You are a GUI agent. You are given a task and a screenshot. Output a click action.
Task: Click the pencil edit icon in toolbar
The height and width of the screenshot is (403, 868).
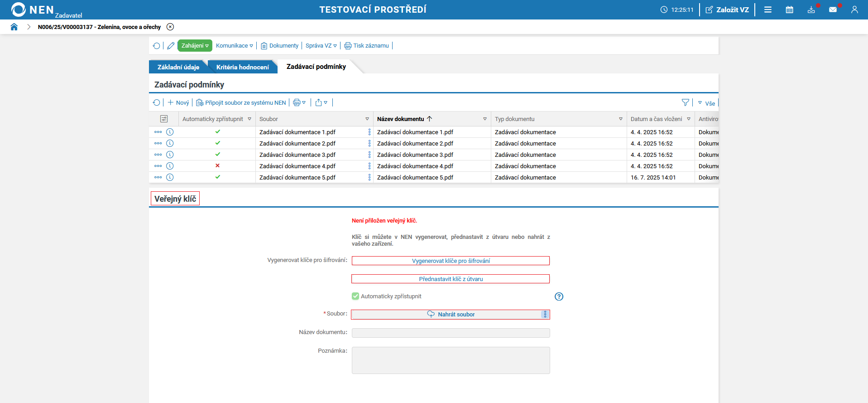click(x=171, y=46)
